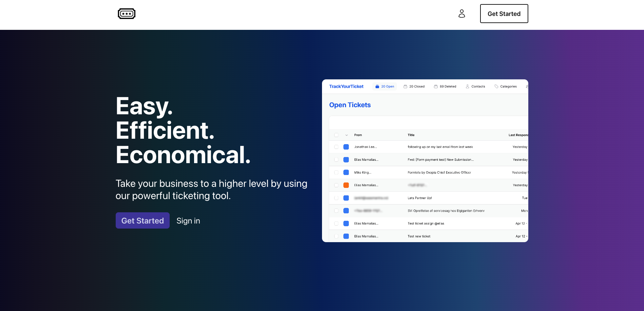Select checkbox for Mike King ticket

pyautogui.click(x=336, y=172)
